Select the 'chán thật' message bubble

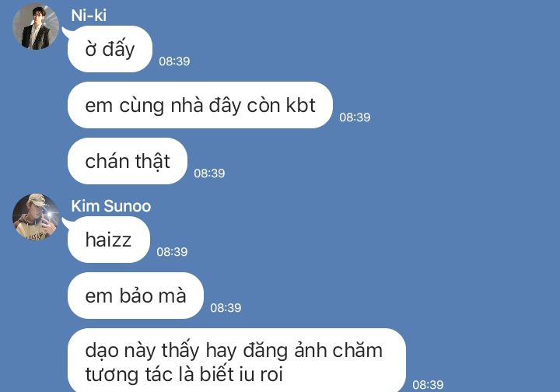(x=128, y=161)
